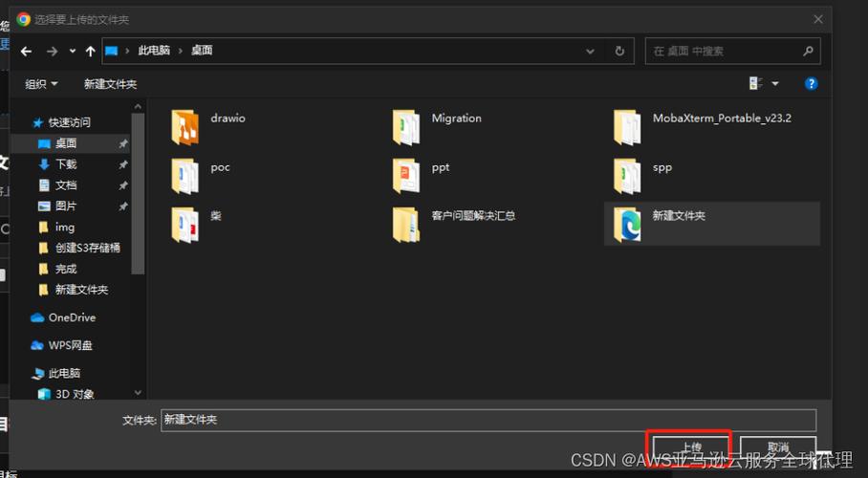Click the Back navigation arrow
868x478 pixels.
pyautogui.click(x=26, y=52)
